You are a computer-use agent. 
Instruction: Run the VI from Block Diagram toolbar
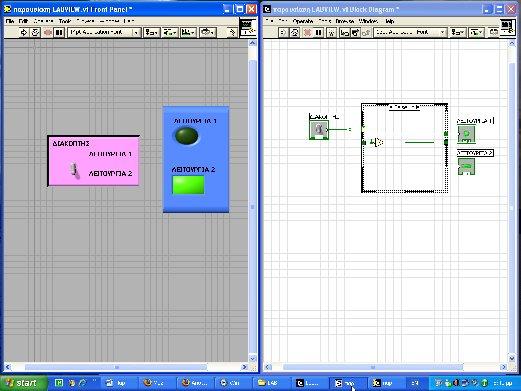coord(283,32)
